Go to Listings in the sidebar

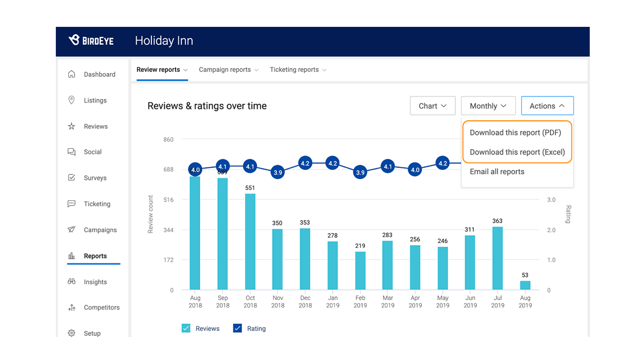[x=95, y=100]
